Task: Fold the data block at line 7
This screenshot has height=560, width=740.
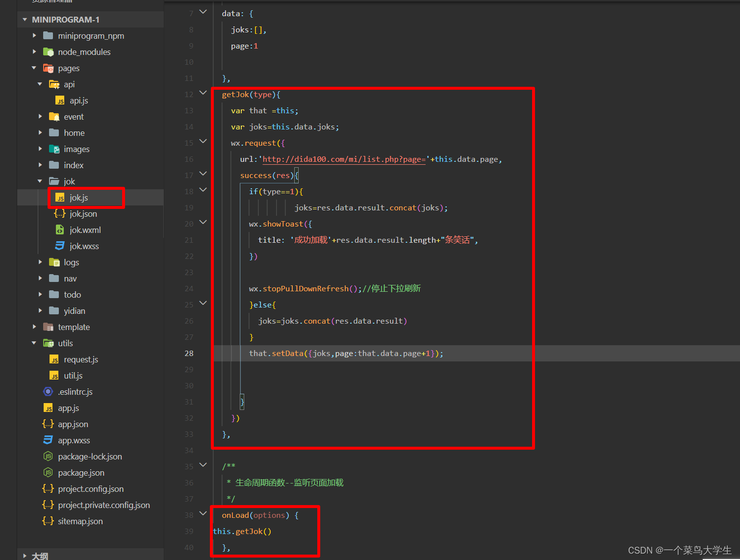Action: tap(203, 11)
